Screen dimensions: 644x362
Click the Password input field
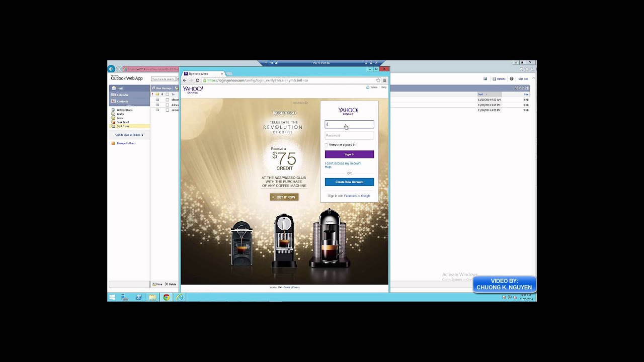(x=349, y=135)
